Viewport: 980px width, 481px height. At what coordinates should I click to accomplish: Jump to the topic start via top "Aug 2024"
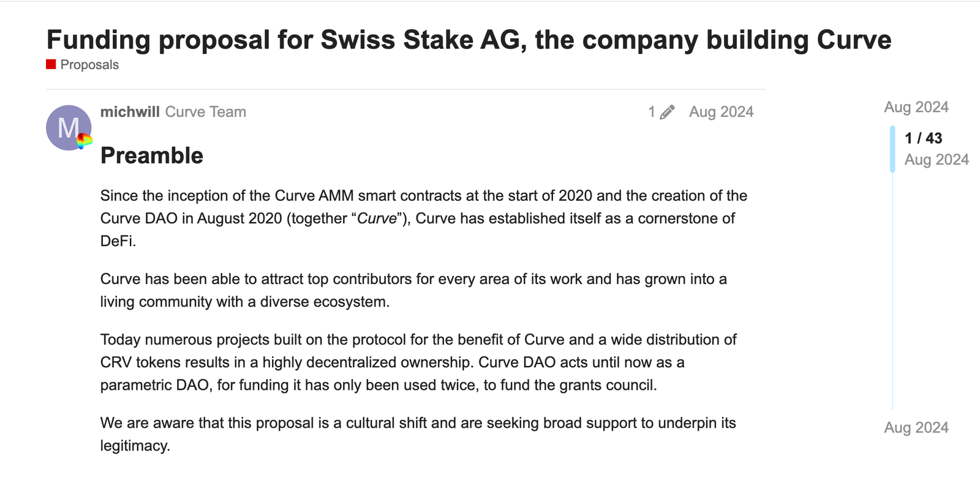click(x=916, y=106)
